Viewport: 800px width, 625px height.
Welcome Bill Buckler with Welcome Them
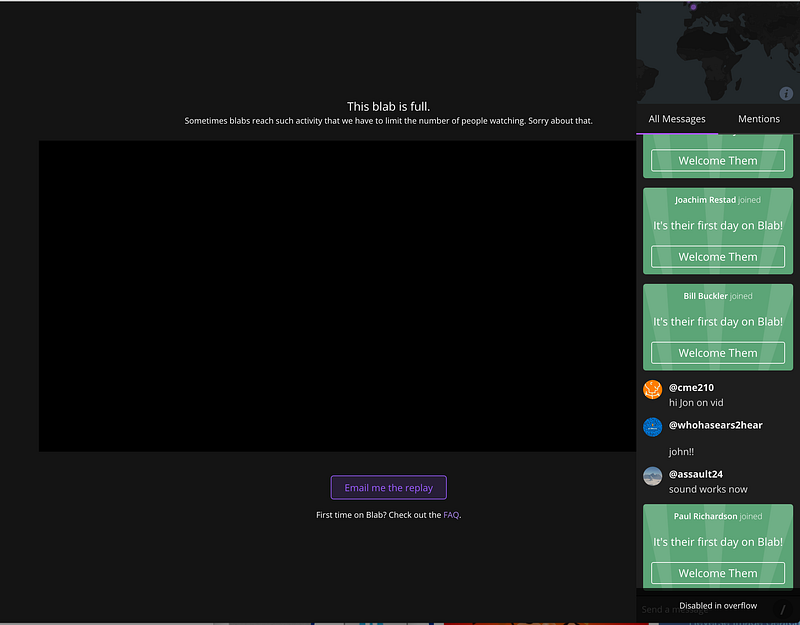pos(718,353)
